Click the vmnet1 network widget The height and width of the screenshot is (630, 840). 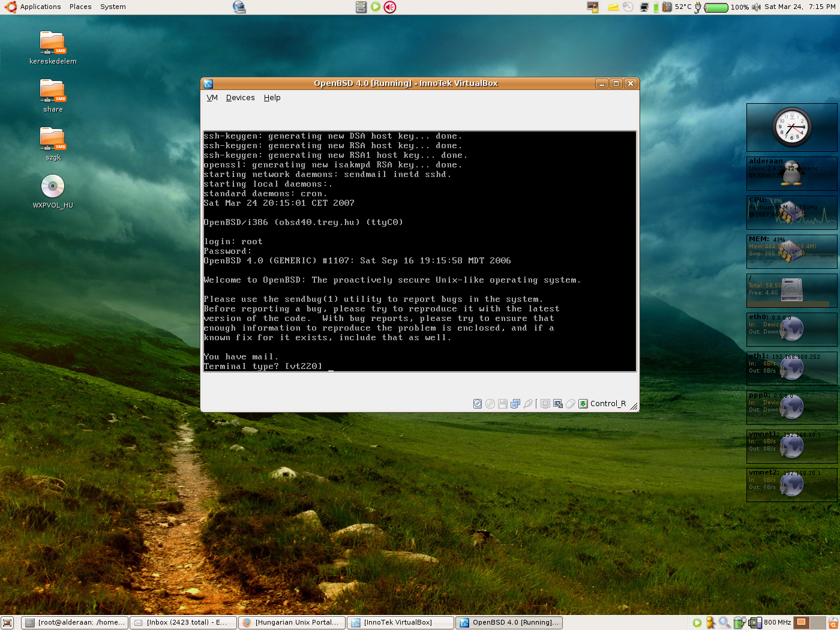click(792, 446)
